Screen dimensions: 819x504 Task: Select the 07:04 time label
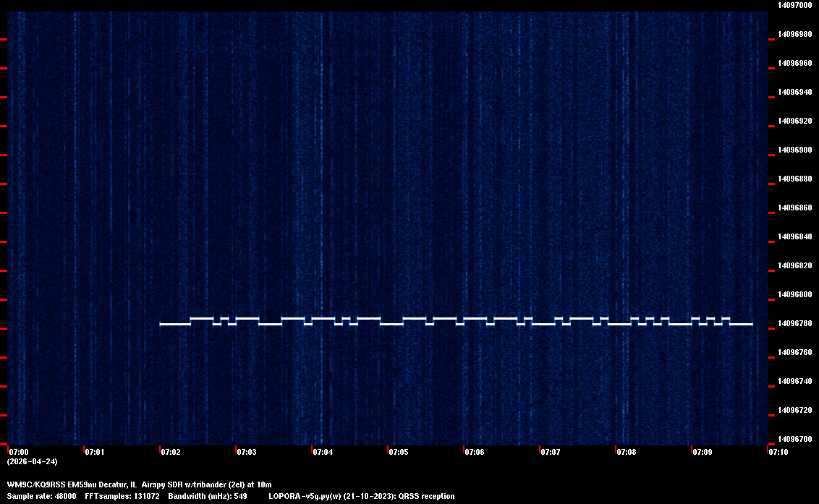click(x=323, y=452)
